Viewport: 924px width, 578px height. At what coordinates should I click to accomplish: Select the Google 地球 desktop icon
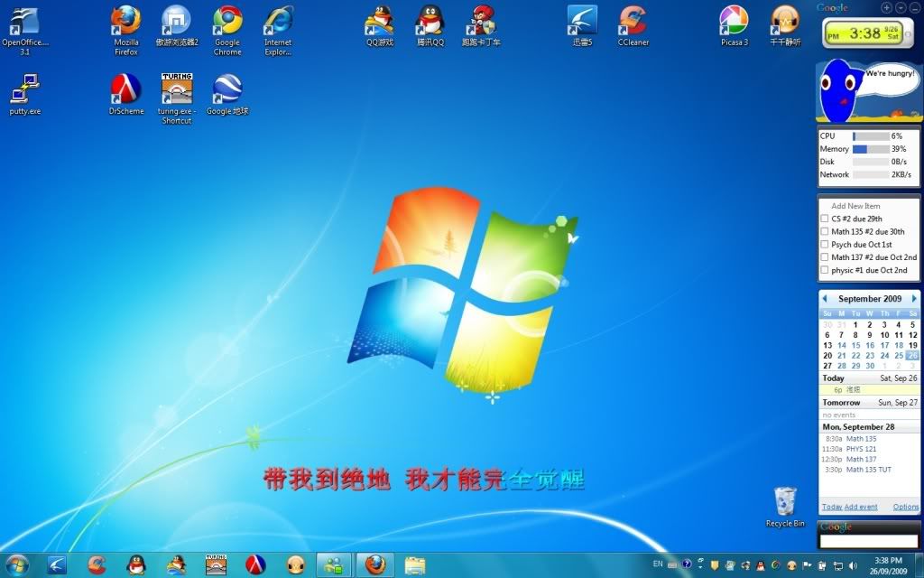coord(227,94)
